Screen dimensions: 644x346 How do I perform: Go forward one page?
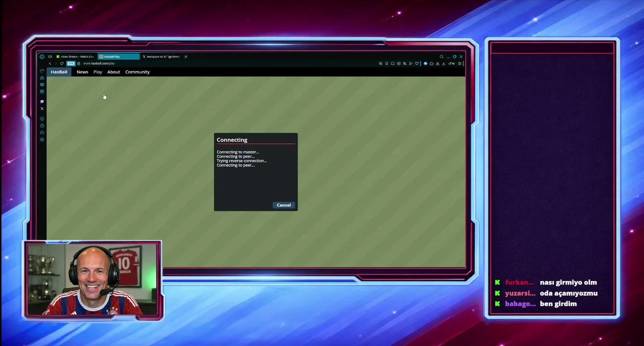(56, 63)
